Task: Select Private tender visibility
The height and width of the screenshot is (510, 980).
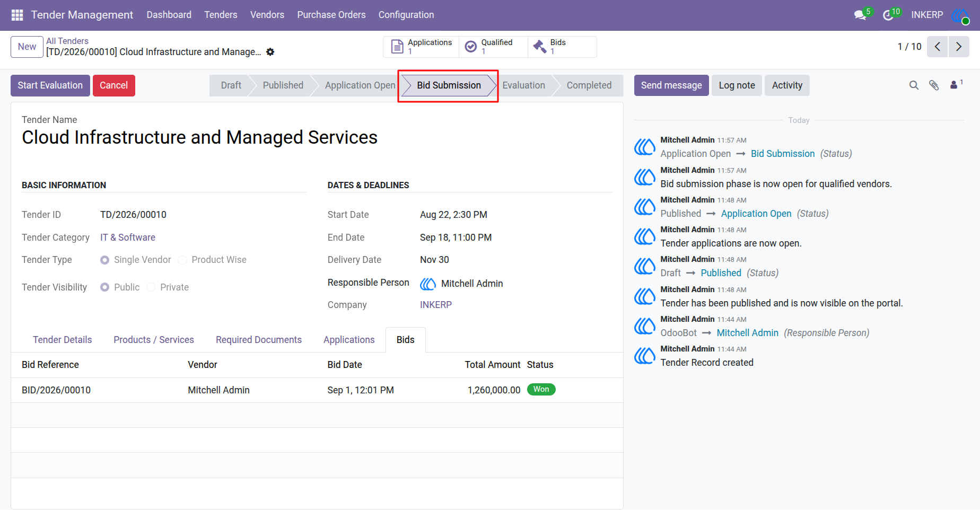Action: (151, 287)
